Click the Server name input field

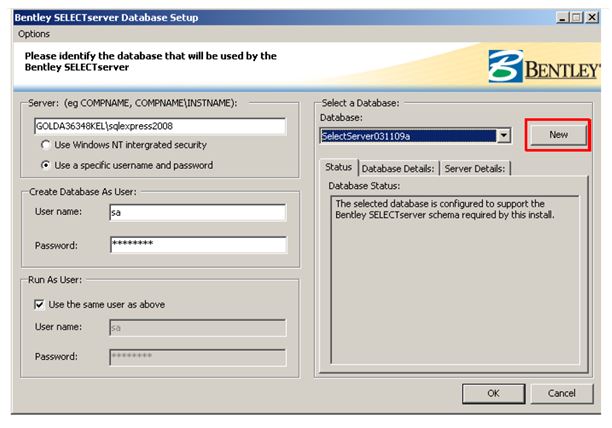tap(160, 126)
